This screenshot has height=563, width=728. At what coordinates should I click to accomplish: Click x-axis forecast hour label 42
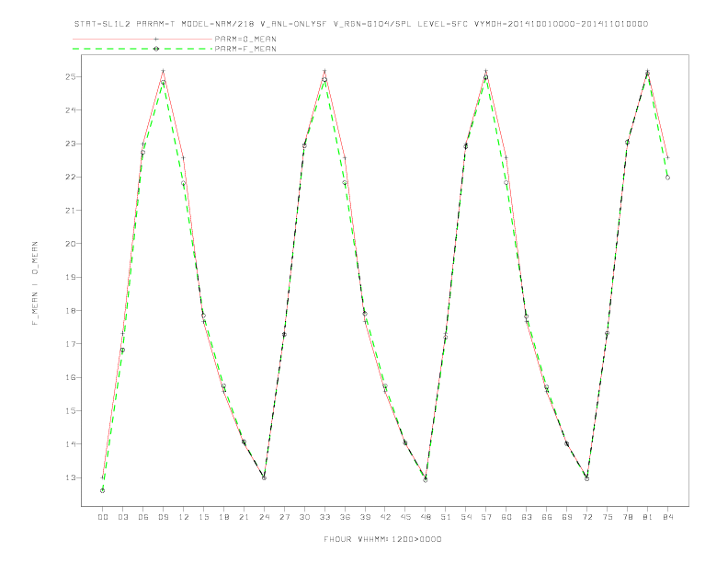(385, 517)
